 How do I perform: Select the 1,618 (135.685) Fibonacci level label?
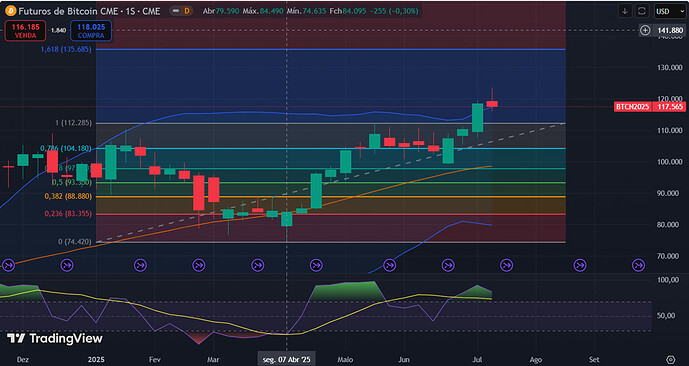(x=66, y=50)
